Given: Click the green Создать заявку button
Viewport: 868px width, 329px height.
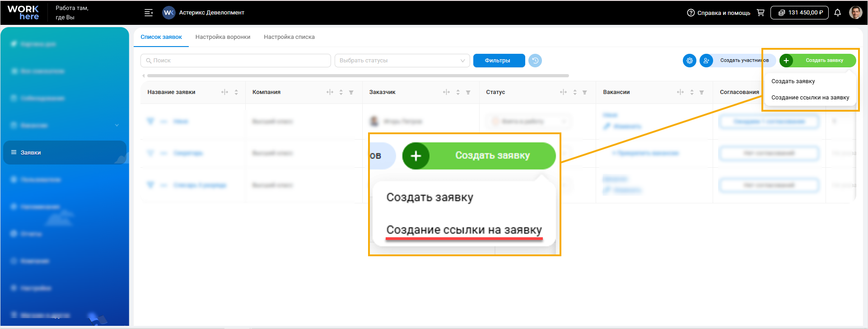Looking at the screenshot, I should pos(824,61).
